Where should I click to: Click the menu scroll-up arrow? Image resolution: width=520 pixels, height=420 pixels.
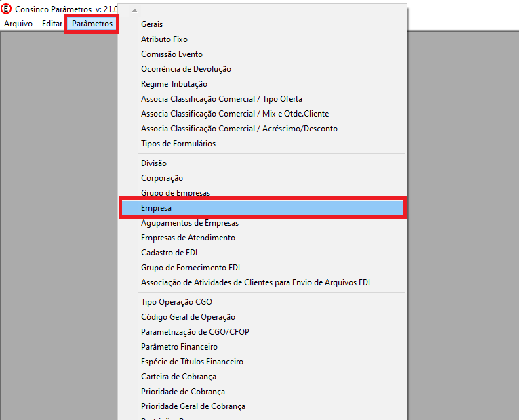click(134, 11)
